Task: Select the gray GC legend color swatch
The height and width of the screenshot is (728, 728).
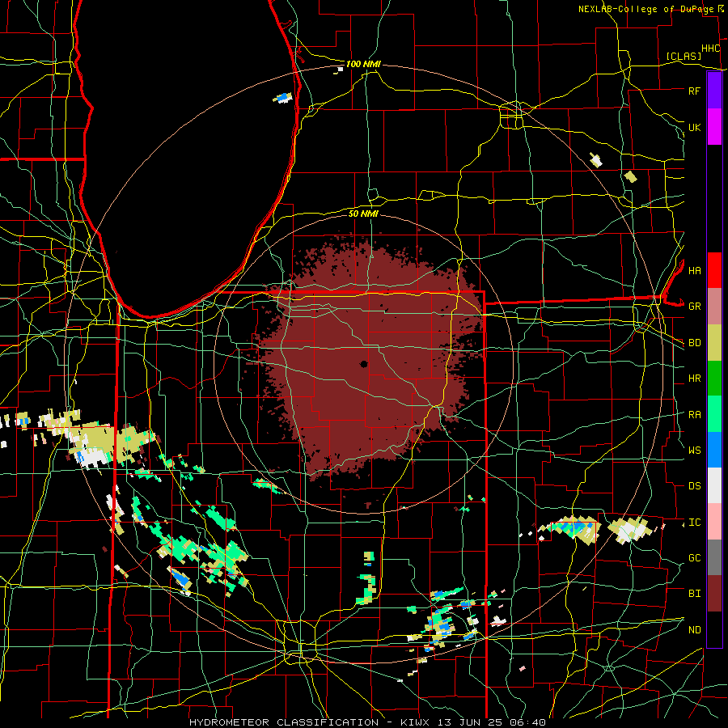Action: (x=714, y=557)
